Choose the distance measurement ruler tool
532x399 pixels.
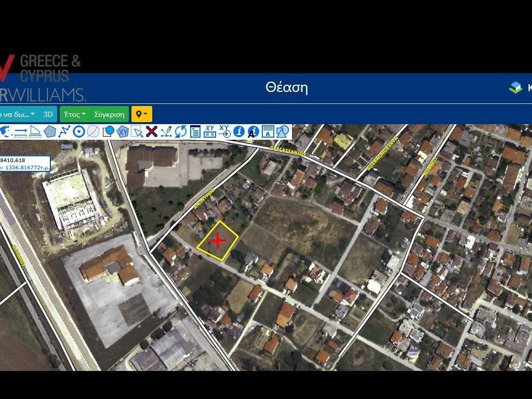(21, 131)
